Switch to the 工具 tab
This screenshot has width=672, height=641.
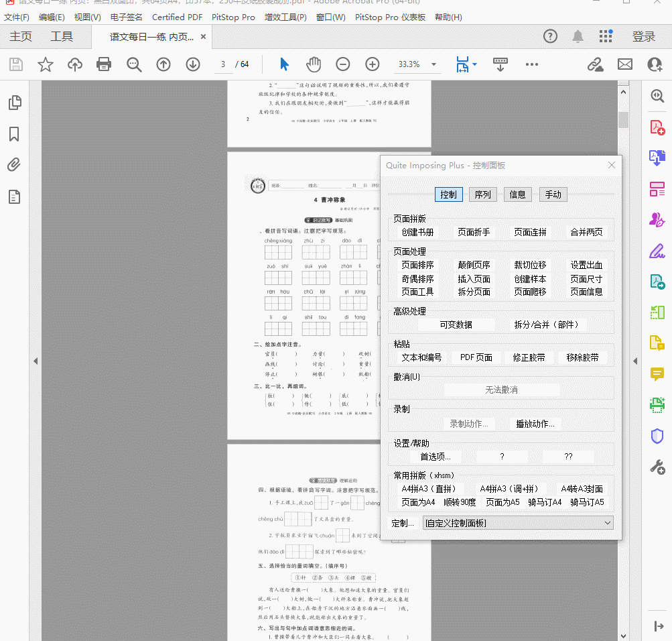[62, 36]
